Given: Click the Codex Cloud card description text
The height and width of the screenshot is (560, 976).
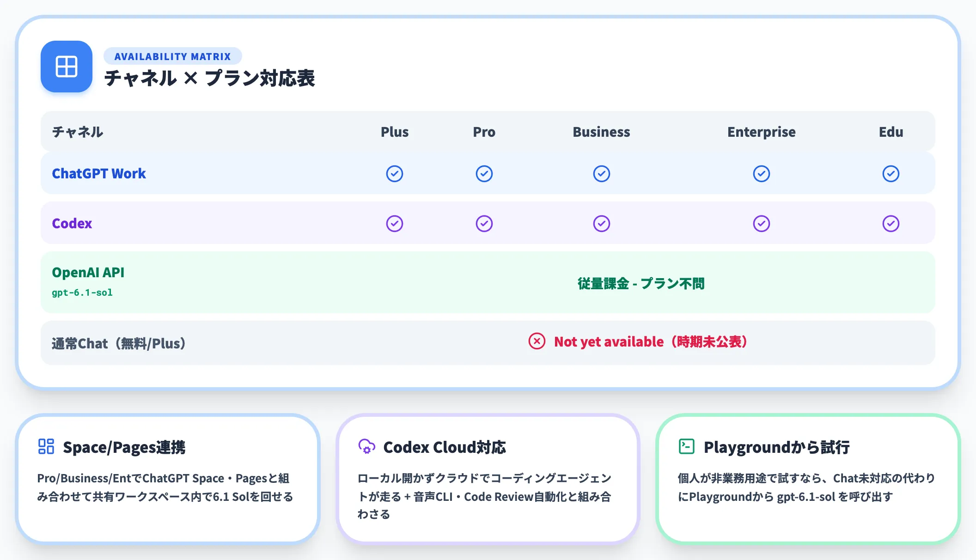Looking at the screenshot, I should click(484, 496).
